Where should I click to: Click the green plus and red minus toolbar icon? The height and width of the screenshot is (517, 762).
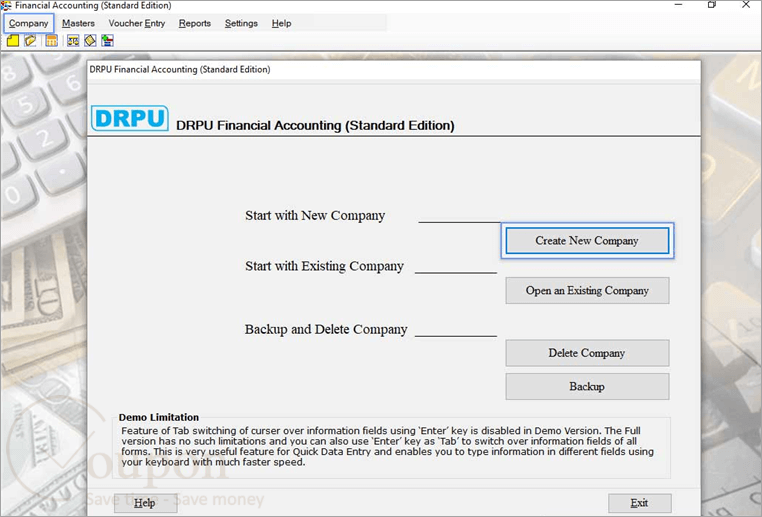click(107, 41)
